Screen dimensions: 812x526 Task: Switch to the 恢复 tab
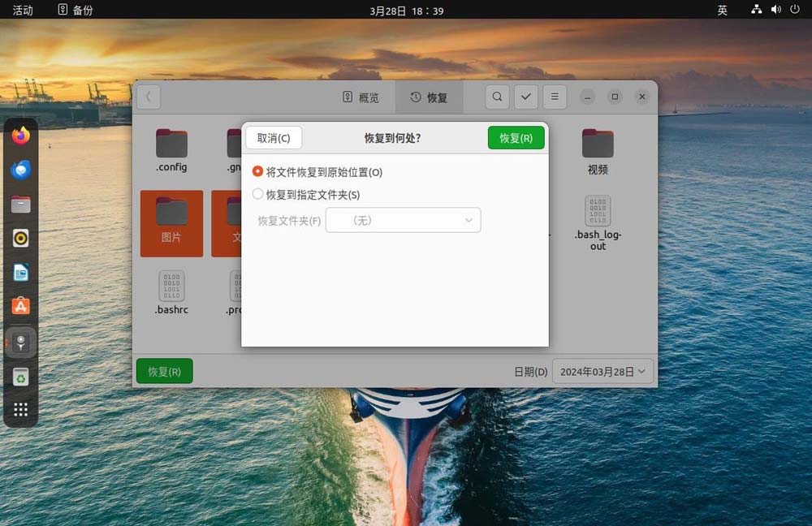pyautogui.click(x=429, y=97)
